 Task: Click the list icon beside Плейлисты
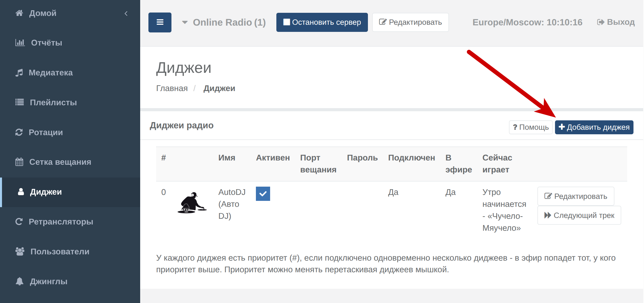click(x=19, y=102)
